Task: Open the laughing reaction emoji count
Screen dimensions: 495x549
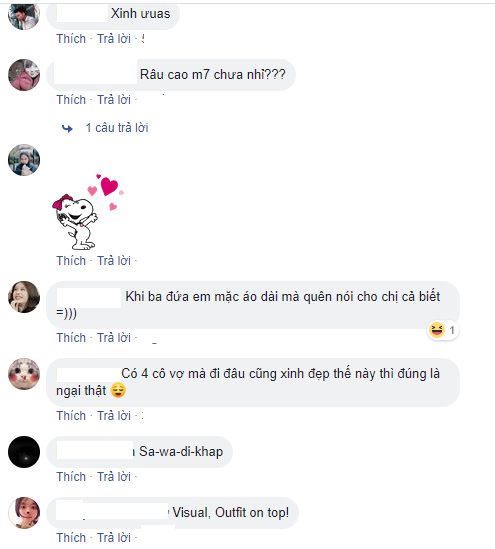Action: click(x=443, y=330)
